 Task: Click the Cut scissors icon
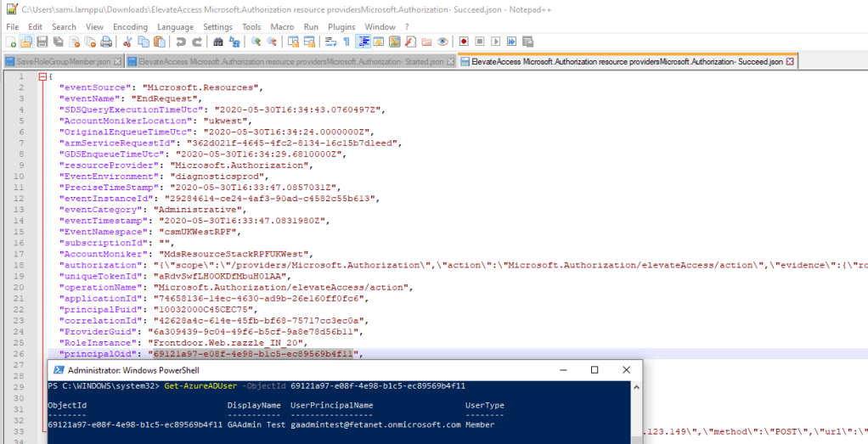coord(127,42)
